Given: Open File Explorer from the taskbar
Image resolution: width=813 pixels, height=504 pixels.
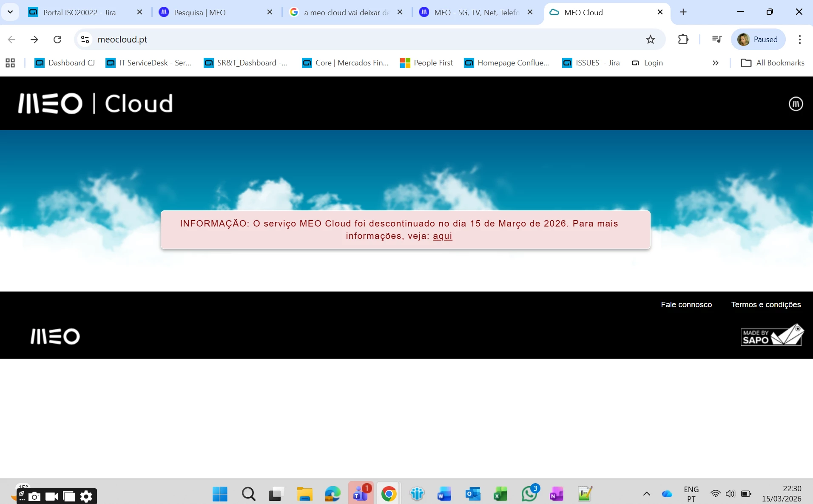Looking at the screenshot, I should 304,494.
